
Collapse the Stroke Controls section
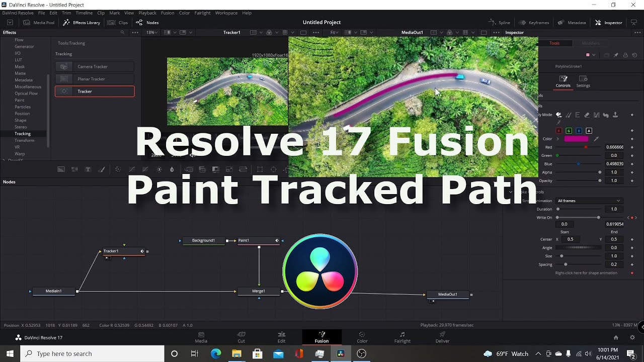click(511, 192)
